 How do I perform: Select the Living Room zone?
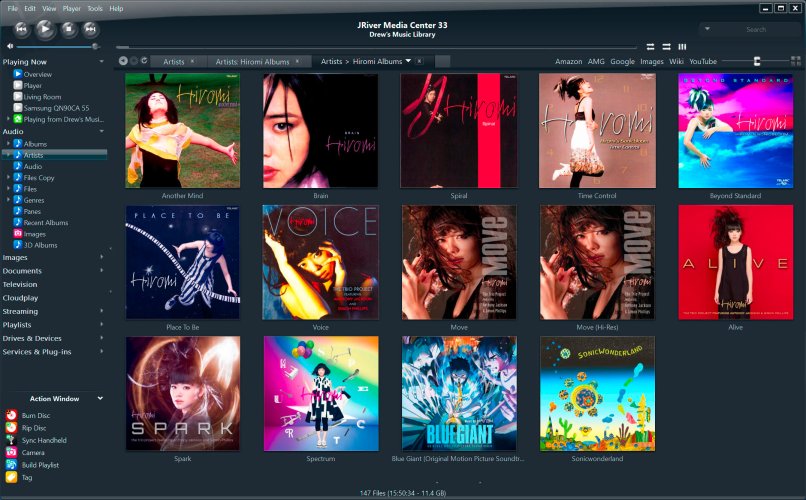point(42,97)
